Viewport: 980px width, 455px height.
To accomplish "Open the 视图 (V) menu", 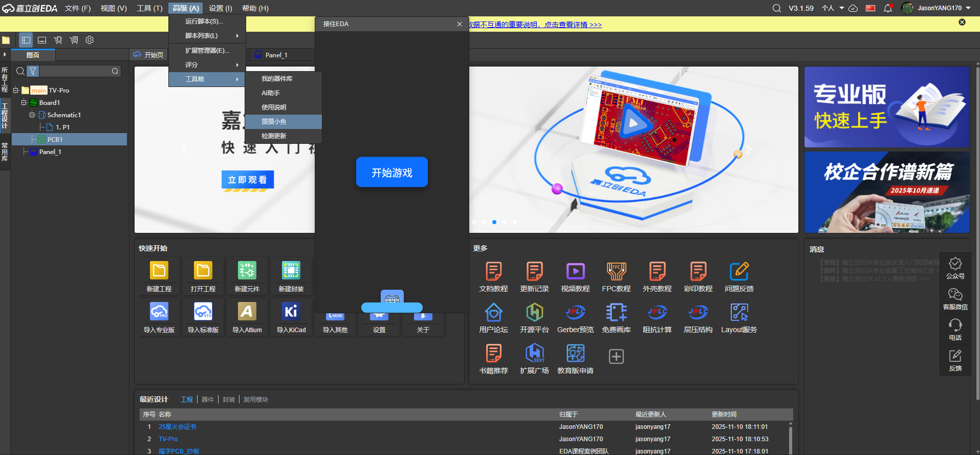I will 114,8.
